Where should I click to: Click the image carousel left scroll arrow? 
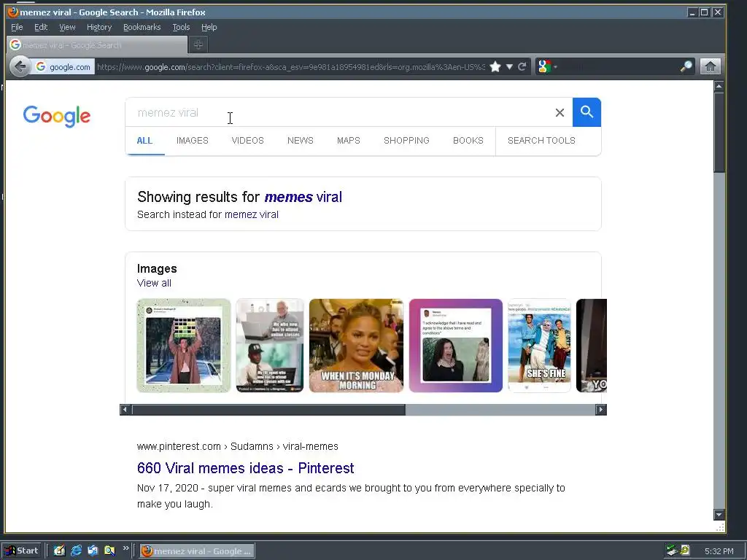tap(125, 410)
